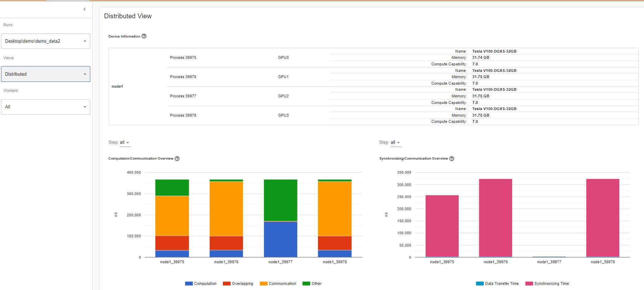Viewport: 644px width, 290px height.
Task: Collapse the left sidebar with the chevron
Action: tap(84, 9)
